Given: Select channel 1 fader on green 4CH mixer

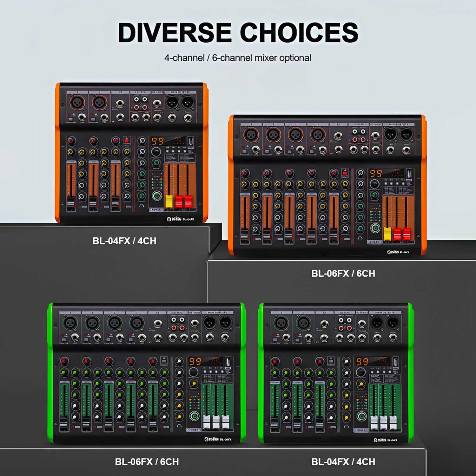Looking at the screenshot, I should (x=274, y=424).
